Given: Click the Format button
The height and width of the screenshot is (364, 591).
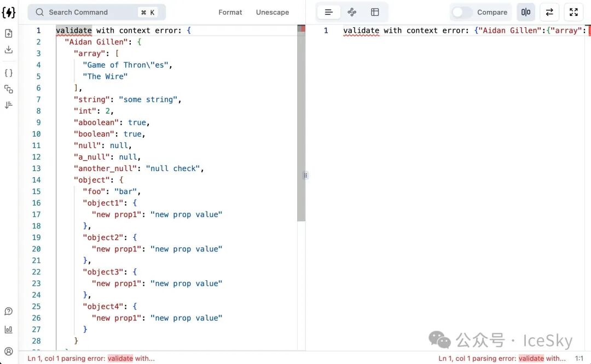Looking at the screenshot, I should [230, 12].
